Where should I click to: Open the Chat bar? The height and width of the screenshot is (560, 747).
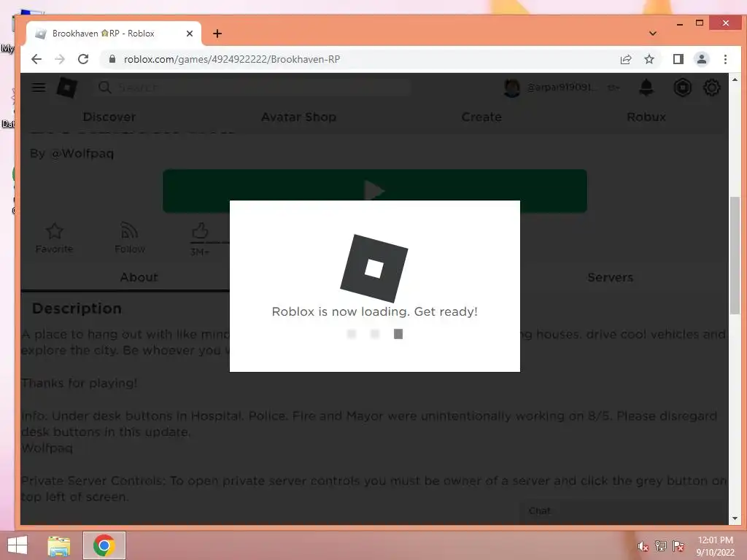623,510
